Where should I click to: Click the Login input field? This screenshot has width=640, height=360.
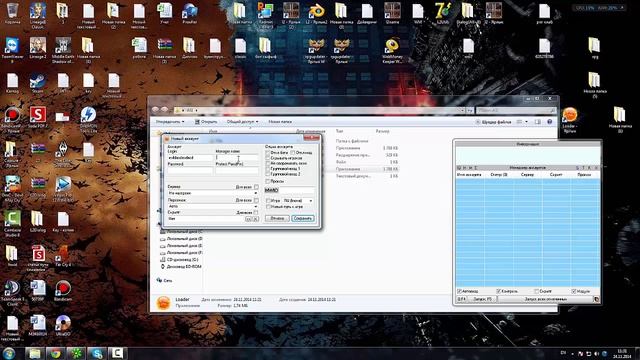(x=190, y=158)
